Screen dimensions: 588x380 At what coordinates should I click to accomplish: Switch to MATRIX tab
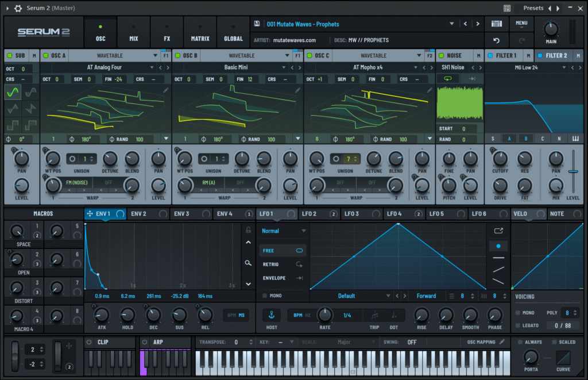pos(200,33)
